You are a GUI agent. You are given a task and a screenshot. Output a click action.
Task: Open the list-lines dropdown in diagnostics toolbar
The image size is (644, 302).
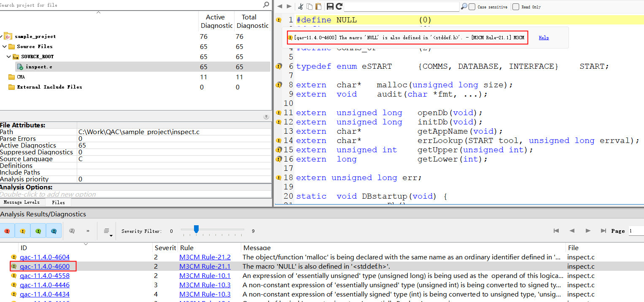108,231
